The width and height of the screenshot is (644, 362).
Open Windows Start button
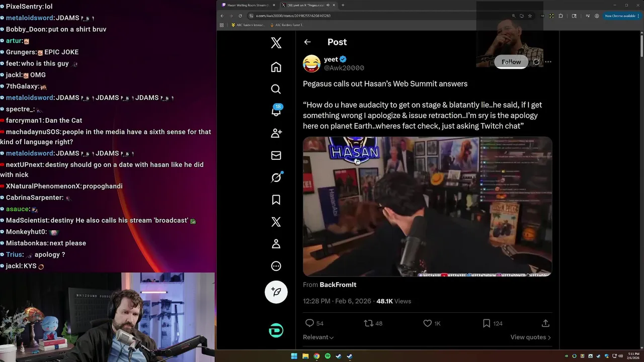(x=294, y=356)
